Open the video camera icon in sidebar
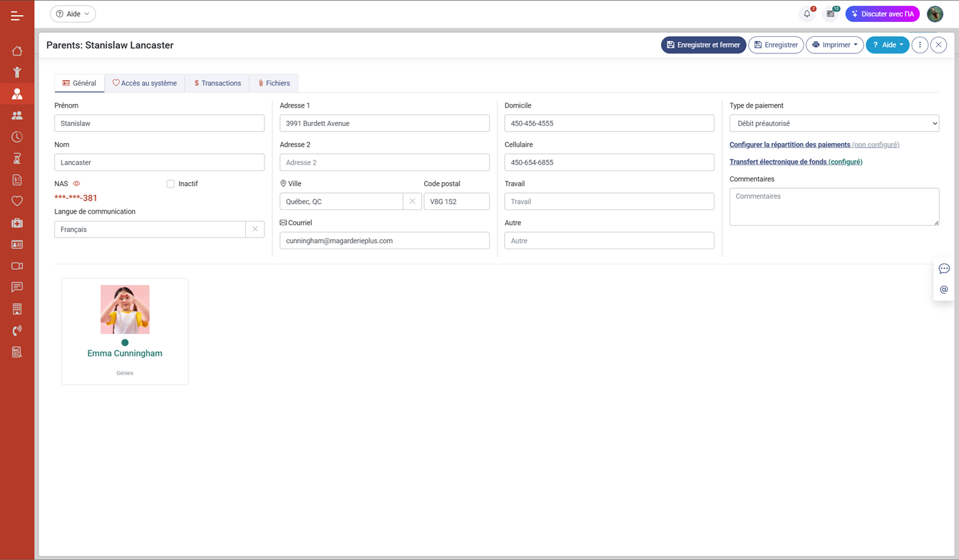Image resolution: width=959 pixels, height=560 pixels. click(17, 266)
